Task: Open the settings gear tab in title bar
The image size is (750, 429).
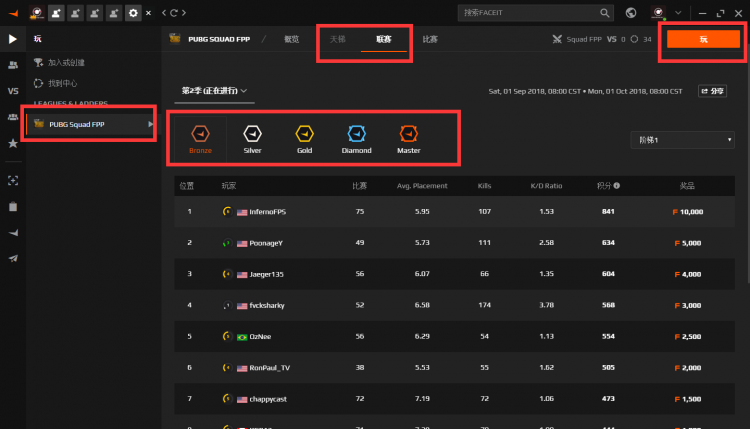Action: pos(133,13)
